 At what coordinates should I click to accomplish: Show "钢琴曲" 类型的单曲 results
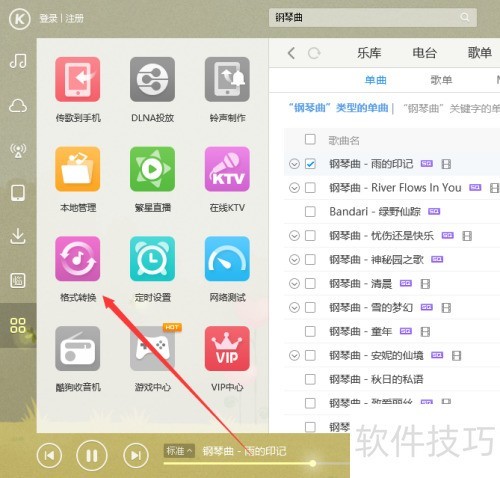tap(338, 108)
